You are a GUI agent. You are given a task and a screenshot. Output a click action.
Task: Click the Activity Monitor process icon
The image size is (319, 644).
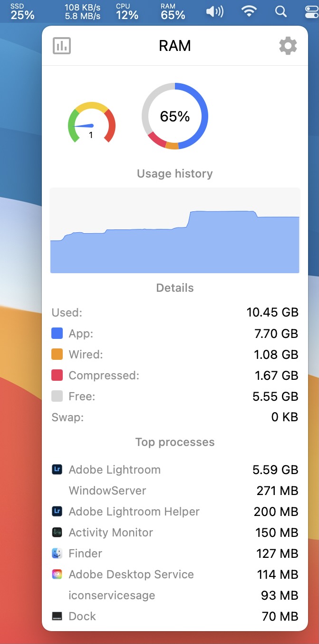[57, 533]
